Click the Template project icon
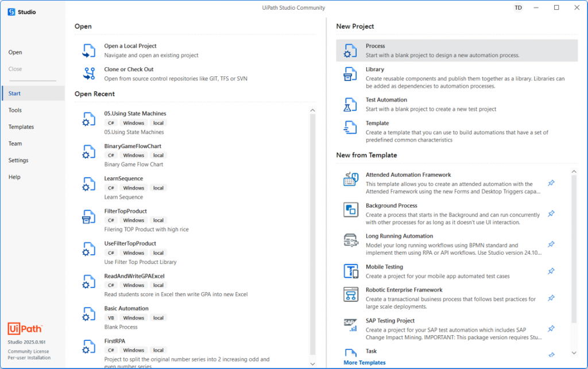 350,127
